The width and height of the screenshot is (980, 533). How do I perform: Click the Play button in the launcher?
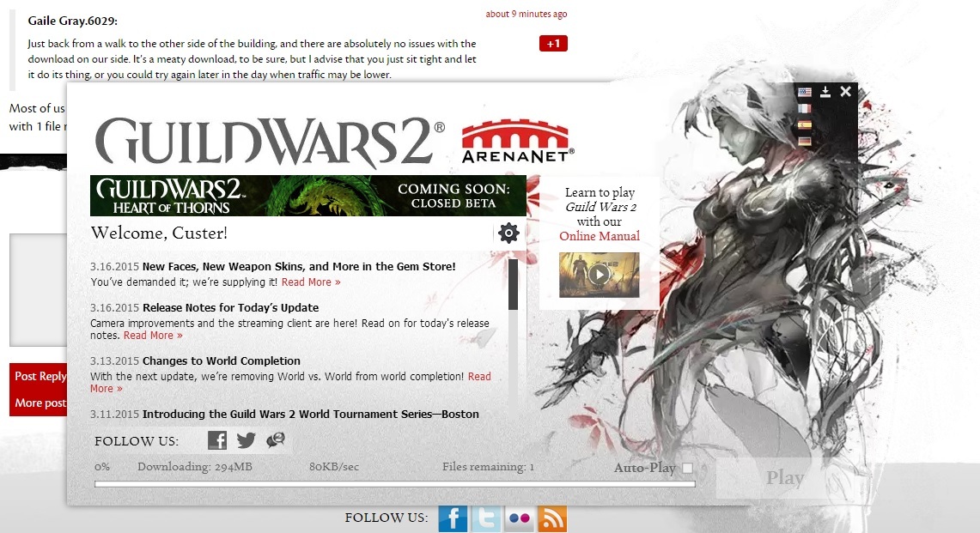785,479
